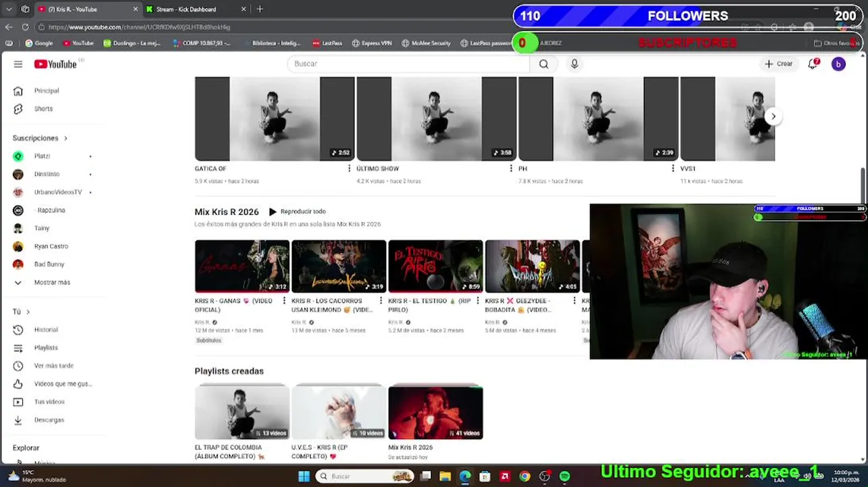
Task: Reload the current page
Action: [25, 27]
